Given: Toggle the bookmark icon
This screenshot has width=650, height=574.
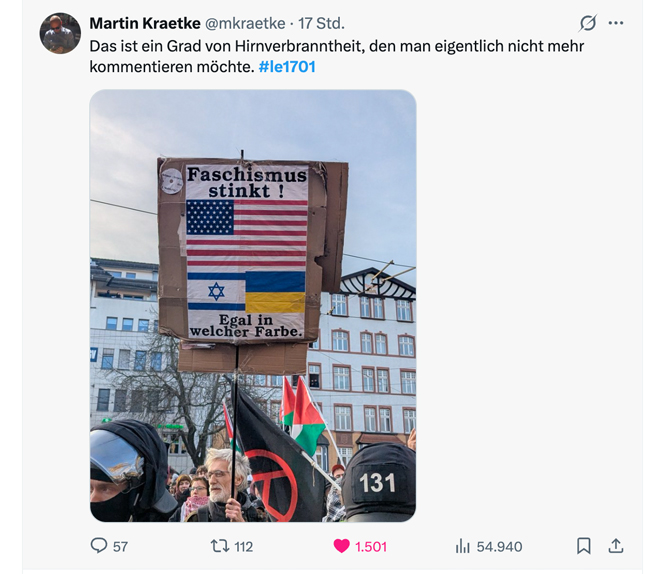Looking at the screenshot, I should tap(584, 546).
